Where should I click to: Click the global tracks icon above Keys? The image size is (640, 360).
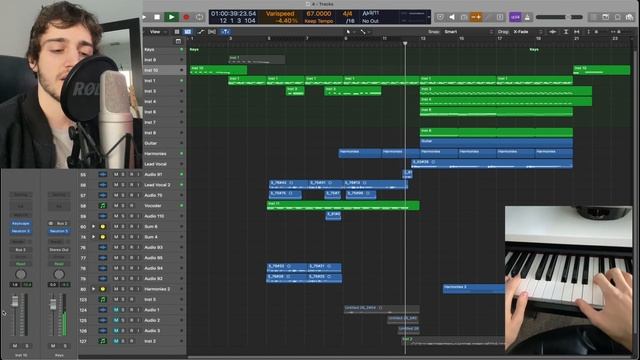point(178,41)
